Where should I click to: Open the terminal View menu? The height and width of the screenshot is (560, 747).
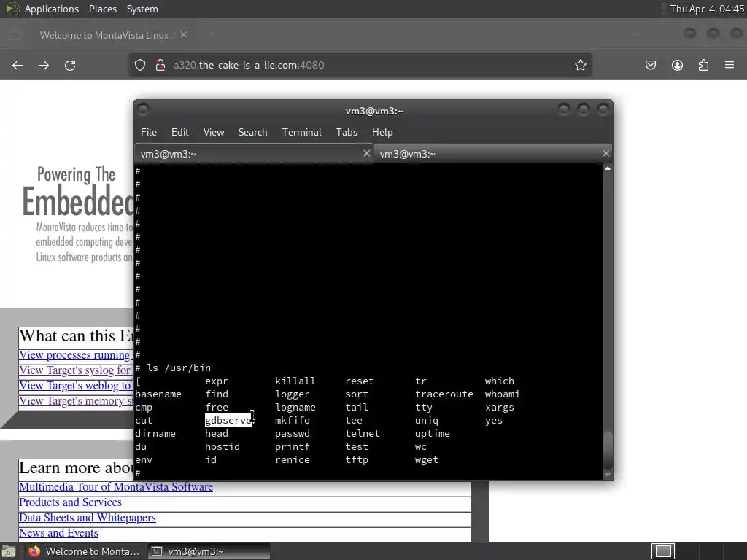[x=214, y=133]
